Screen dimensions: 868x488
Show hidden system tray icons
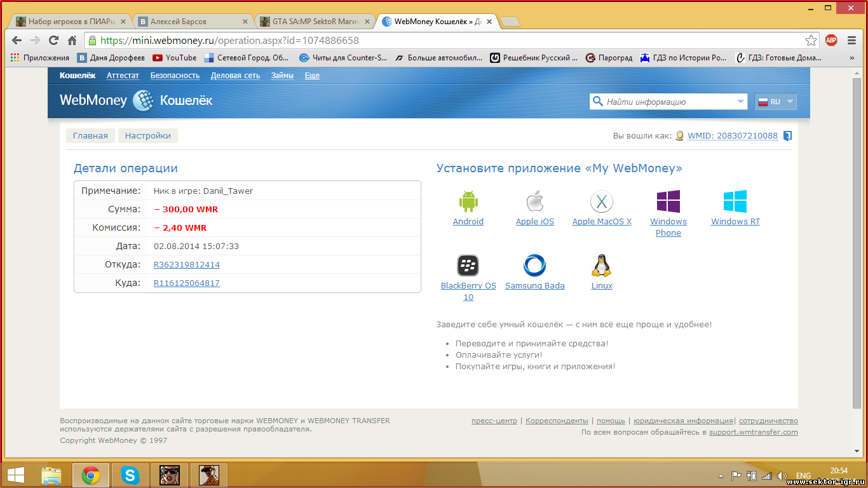pyautogui.click(x=721, y=475)
